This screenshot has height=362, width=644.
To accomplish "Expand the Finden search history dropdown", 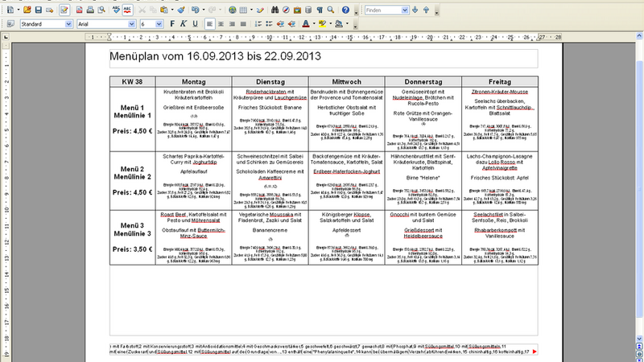I will pos(405,10).
